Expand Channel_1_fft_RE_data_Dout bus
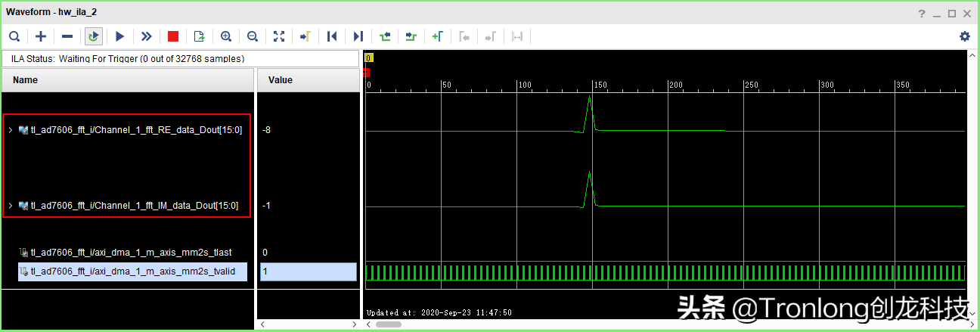The image size is (980, 332). click(10, 130)
